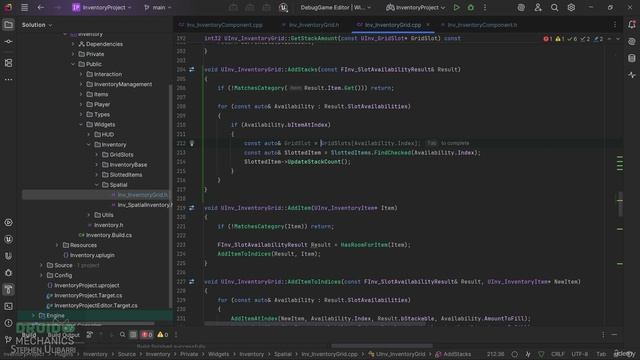The height and width of the screenshot is (360, 640).
Task: Open the Structure tool window icon
Action: coord(8,63)
